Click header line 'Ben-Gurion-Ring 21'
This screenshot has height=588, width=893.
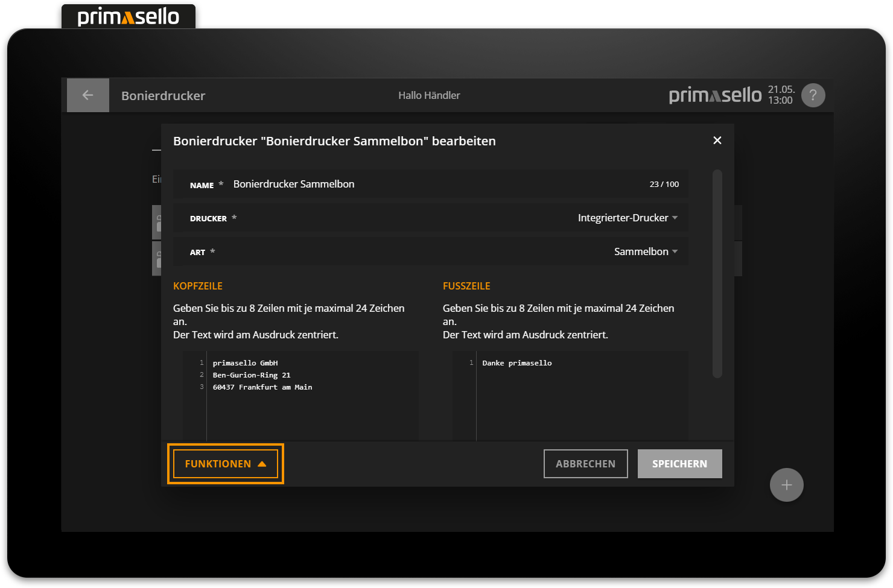[x=251, y=375]
